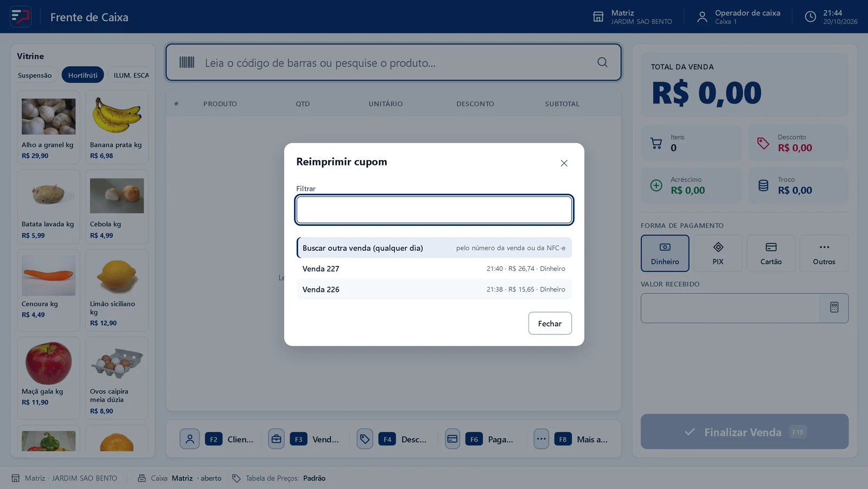Viewport: 868px width, 489px height.
Task: Choose Venda 226 from the list
Action: 434,289
